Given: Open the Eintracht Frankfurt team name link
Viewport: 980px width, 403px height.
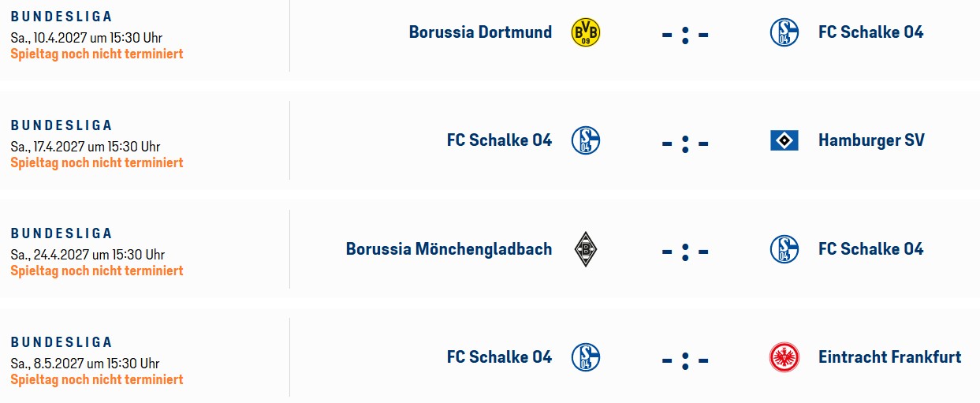Looking at the screenshot, I should click(889, 357).
